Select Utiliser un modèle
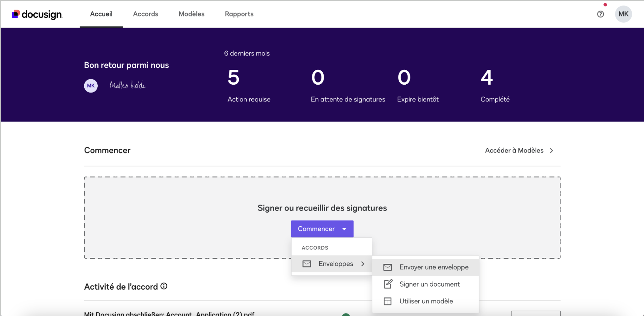The height and width of the screenshot is (316, 644). coord(425,301)
